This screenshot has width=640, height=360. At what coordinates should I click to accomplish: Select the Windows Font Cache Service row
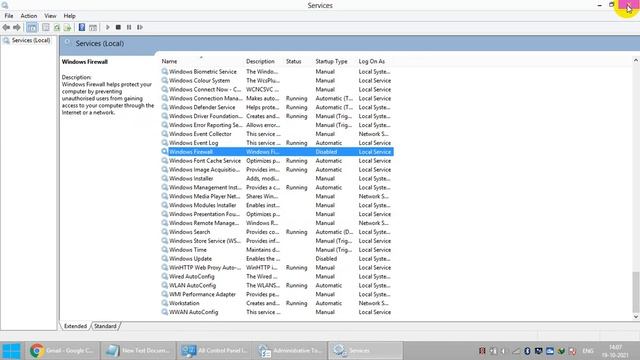tap(277, 161)
